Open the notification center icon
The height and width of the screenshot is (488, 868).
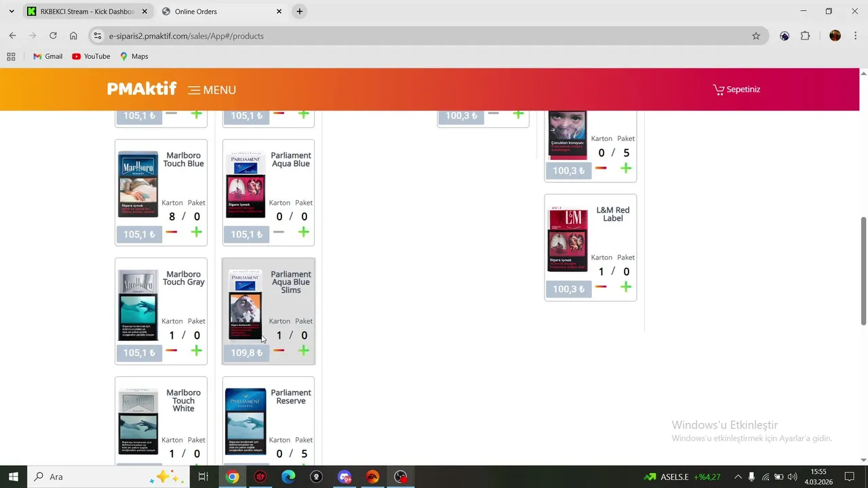coord(849,476)
